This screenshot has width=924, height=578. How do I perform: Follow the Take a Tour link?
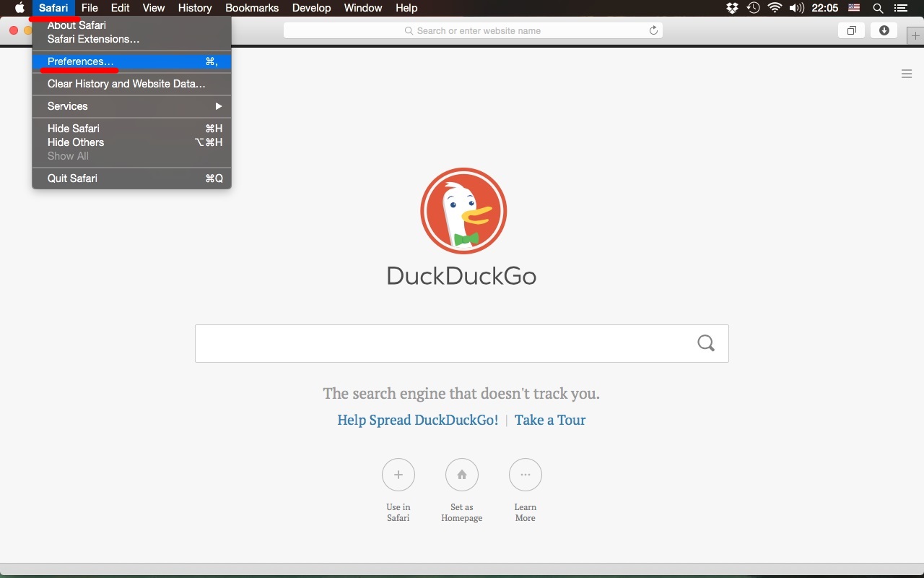point(550,420)
